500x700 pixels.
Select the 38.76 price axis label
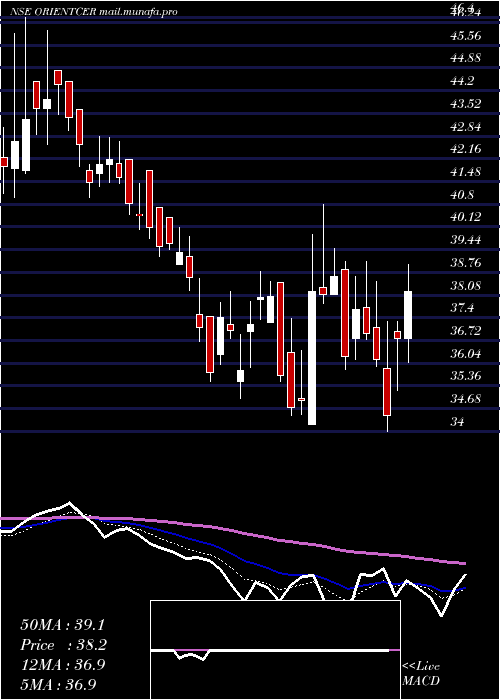coord(466,262)
